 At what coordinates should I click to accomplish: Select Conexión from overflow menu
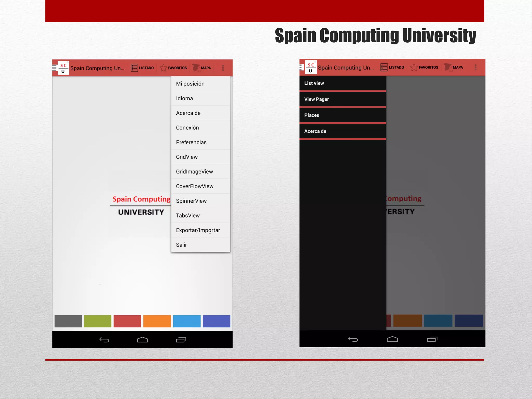click(201, 128)
